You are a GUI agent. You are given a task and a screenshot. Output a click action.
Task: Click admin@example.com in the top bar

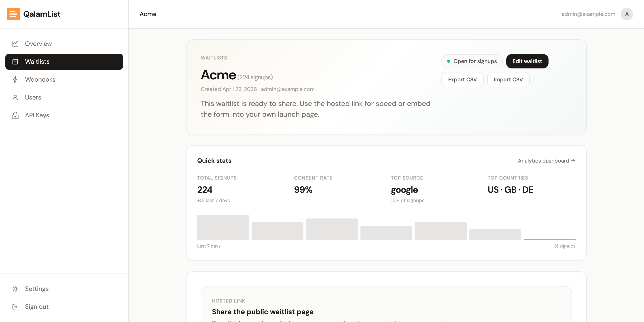click(588, 14)
